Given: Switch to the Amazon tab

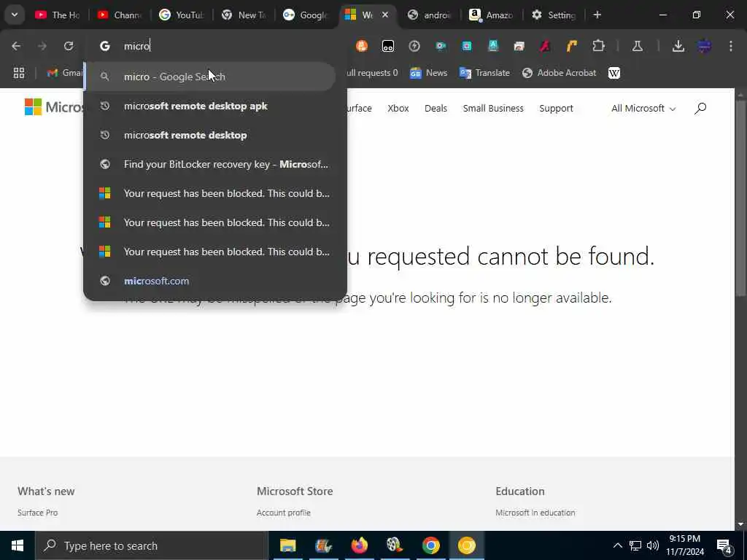Looking at the screenshot, I should click(491, 15).
